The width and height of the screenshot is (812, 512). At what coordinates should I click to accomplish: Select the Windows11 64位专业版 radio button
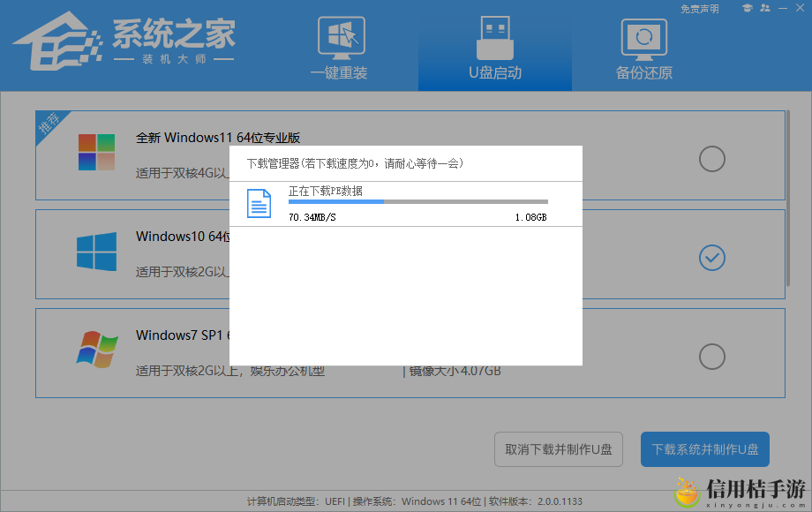(x=712, y=159)
